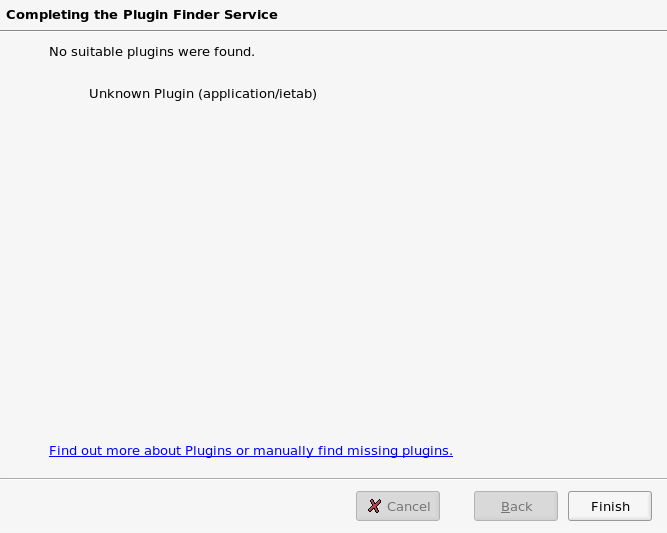Click the "Completing the Plugin Finder Service" heading
667x533 pixels.
[142, 15]
